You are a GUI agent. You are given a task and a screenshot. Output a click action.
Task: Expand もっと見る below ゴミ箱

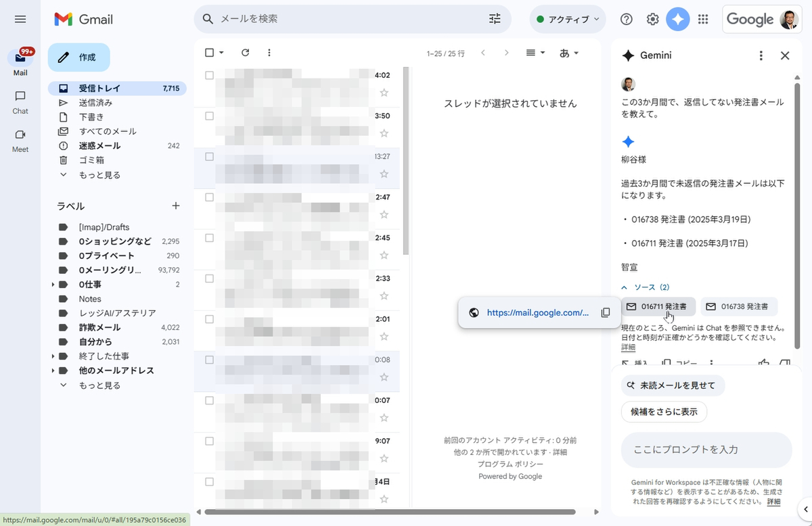tap(99, 174)
